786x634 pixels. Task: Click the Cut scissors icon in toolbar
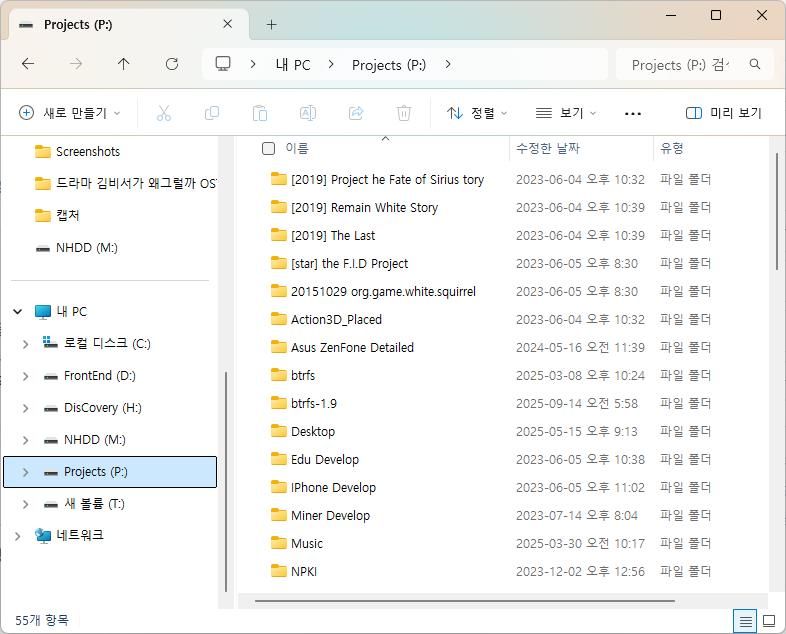point(164,113)
